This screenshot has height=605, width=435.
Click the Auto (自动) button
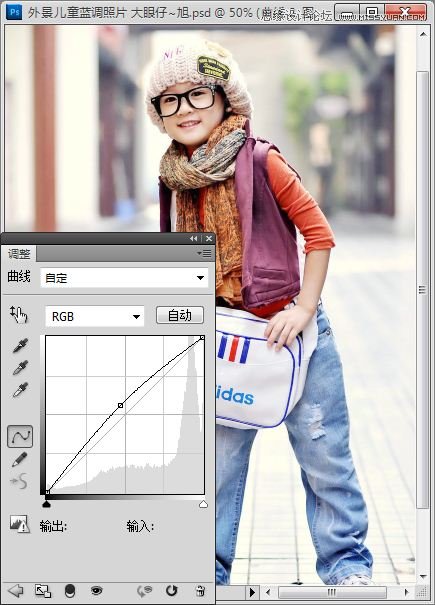click(180, 316)
